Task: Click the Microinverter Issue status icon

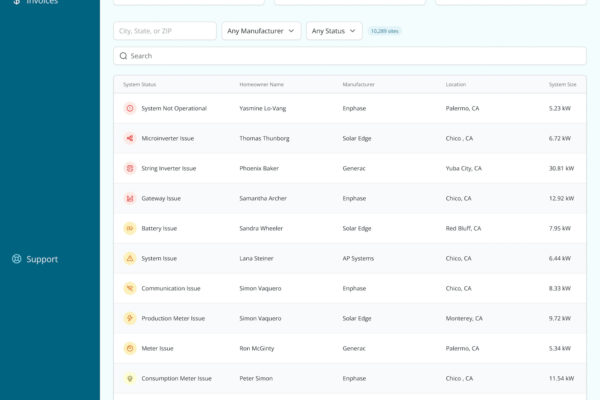Action: tap(130, 138)
